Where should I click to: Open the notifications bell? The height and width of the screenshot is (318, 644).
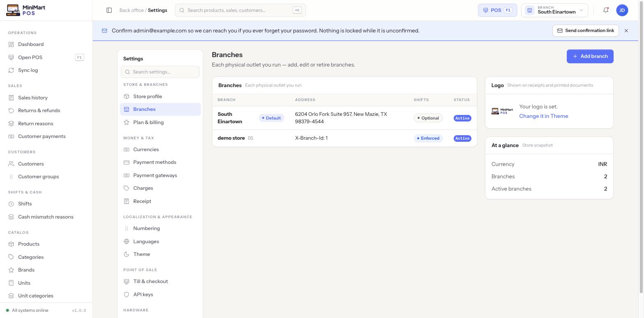pos(606,10)
